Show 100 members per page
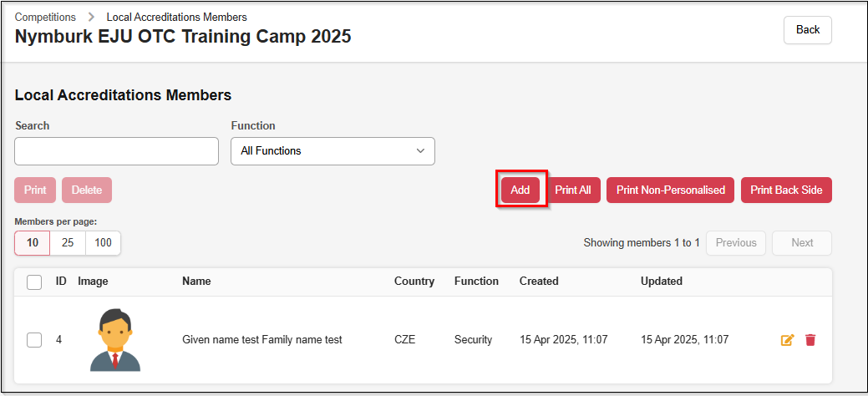 pyautogui.click(x=103, y=243)
